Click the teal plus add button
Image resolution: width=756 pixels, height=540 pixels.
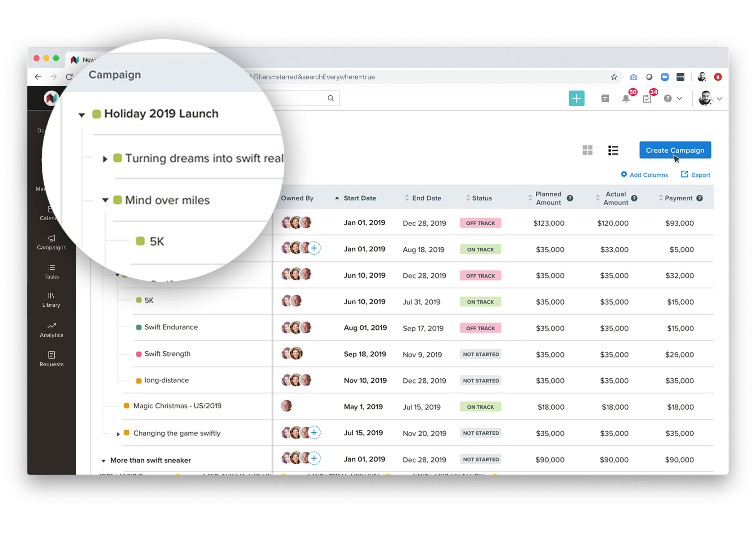[576, 98]
